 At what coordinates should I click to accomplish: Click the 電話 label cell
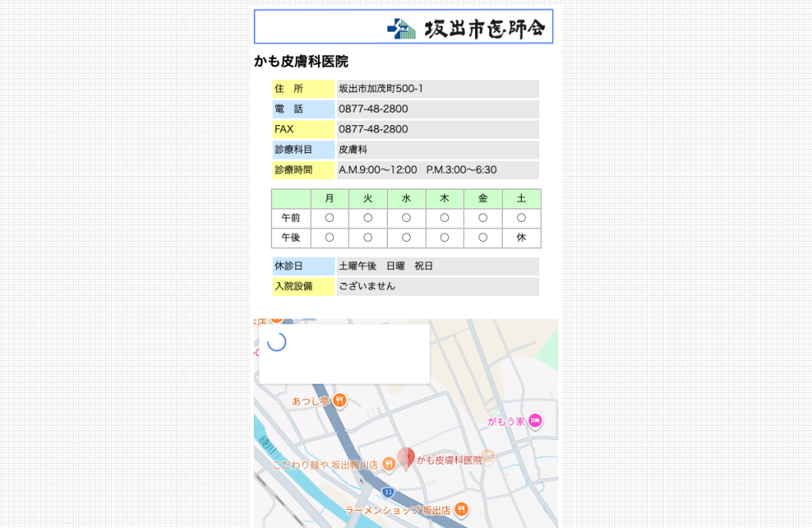[304, 109]
